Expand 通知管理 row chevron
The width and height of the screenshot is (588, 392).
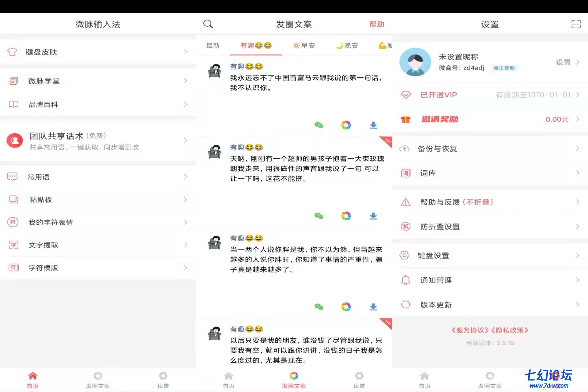click(x=578, y=280)
